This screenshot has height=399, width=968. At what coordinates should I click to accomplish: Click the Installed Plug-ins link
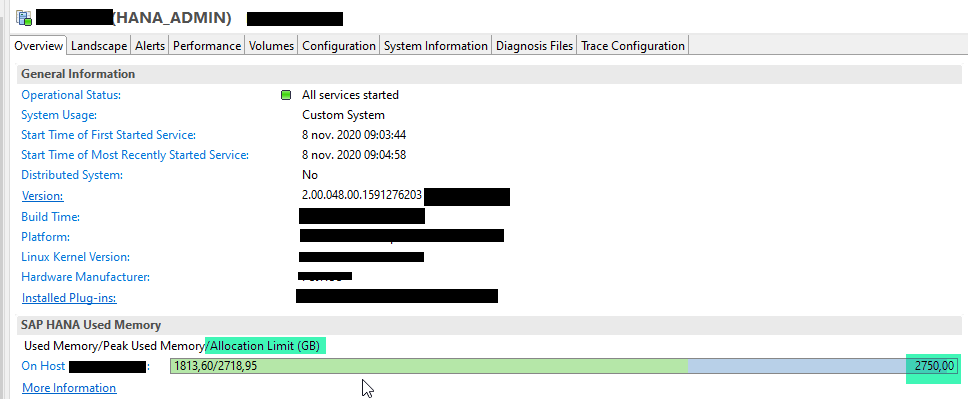[x=69, y=298]
